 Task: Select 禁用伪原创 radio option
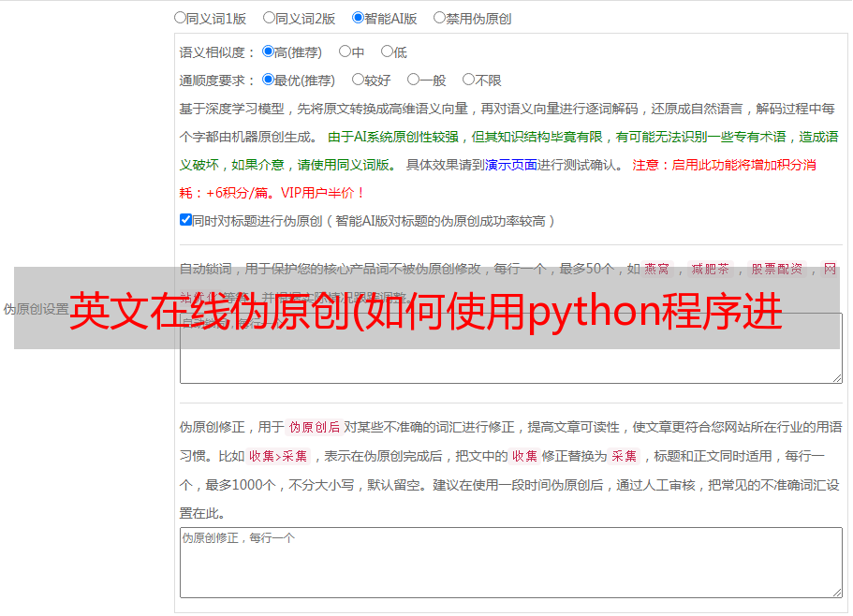(439, 18)
